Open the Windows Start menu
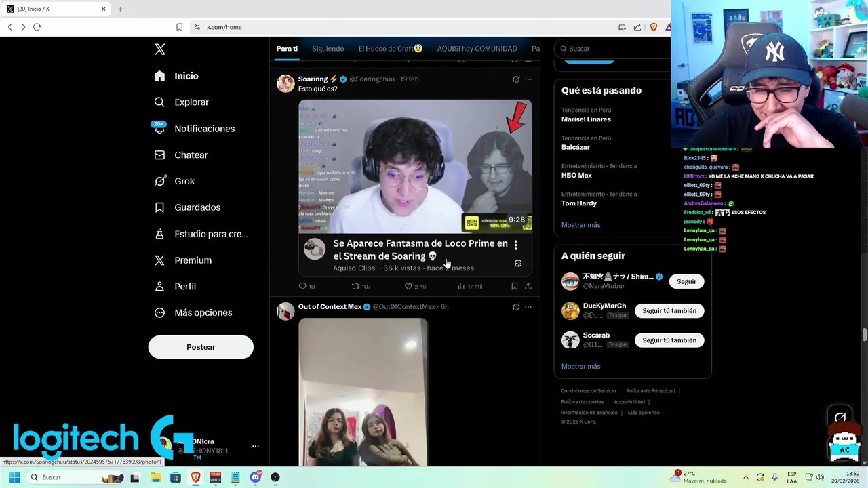The height and width of the screenshot is (488, 868). [14, 477]
